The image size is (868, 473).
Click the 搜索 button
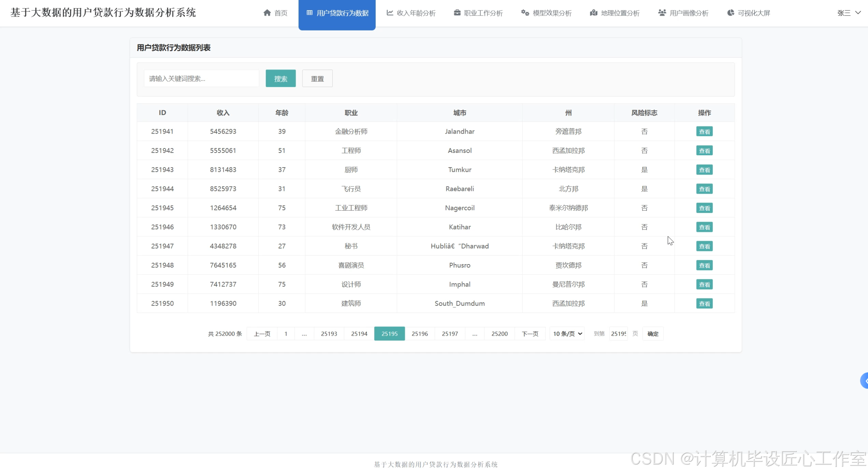(x=281, y=79)
